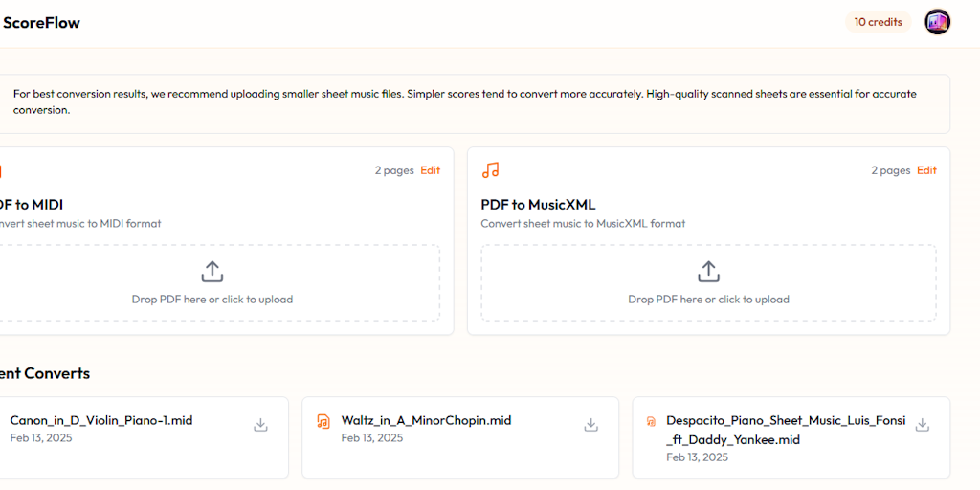Image resolution: width=980 pixels, height=490 pixels.
Task: Download the Waltz_in_A_MinorChopin.mid file
Action: tap(591, 425)
